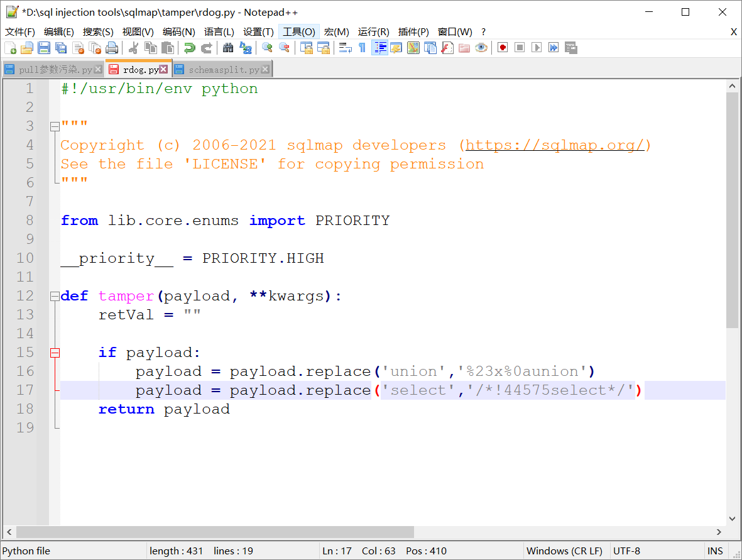Viewport: 742px width, 560px height.
Task: Undo the last edit
Action: 190,48
